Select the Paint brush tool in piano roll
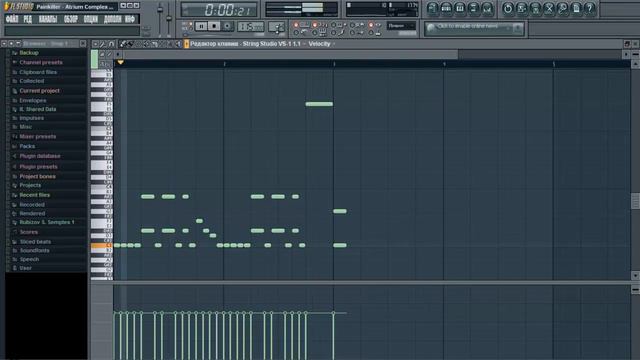640x360 pixels. (x=130, y=44)
